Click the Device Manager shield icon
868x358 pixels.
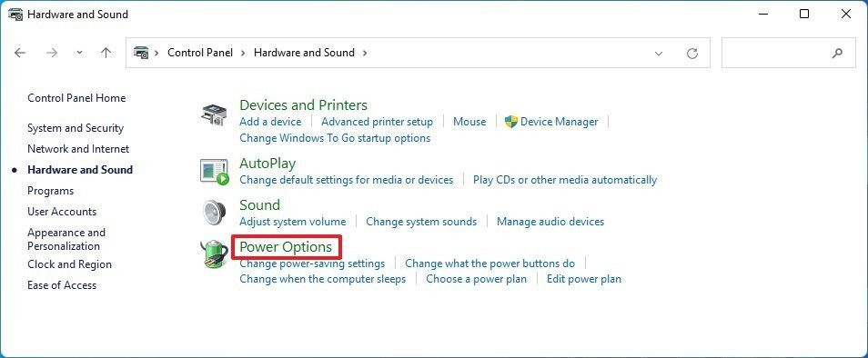(511, 122)
